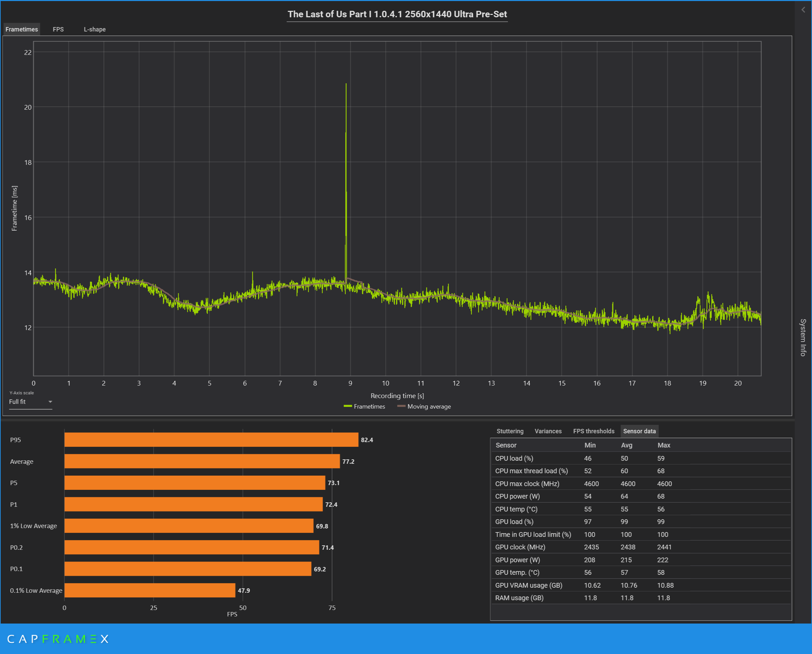812x654 pixels.
Task: Select the GPU temp. (°C) row
Action: tap(641, 572)
